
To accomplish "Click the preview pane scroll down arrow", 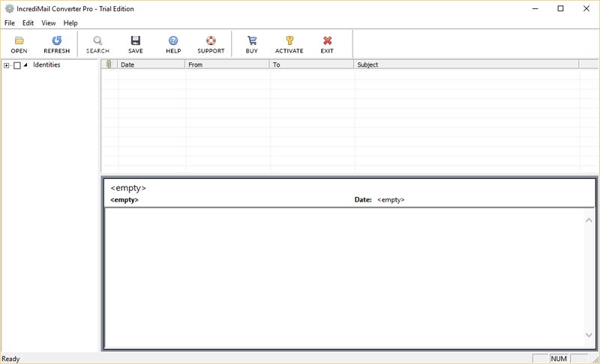I will [589, 335].
